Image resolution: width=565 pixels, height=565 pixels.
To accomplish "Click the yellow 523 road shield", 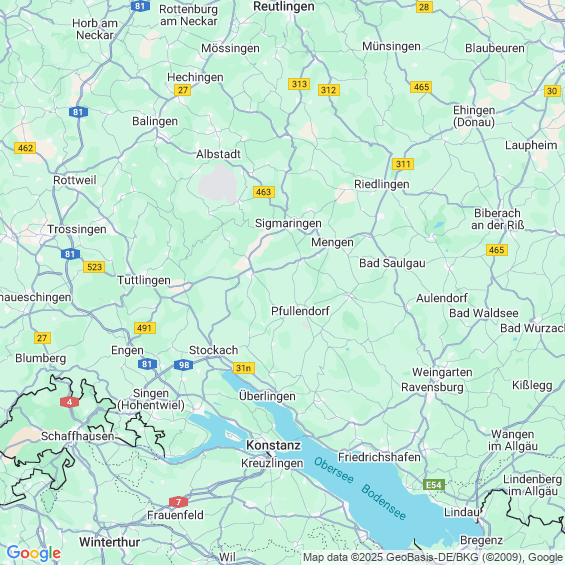I will pos(94,267).
